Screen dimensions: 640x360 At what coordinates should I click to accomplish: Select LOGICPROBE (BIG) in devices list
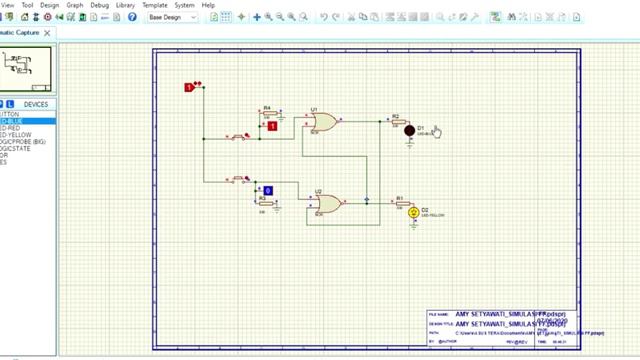pos(28,142)
